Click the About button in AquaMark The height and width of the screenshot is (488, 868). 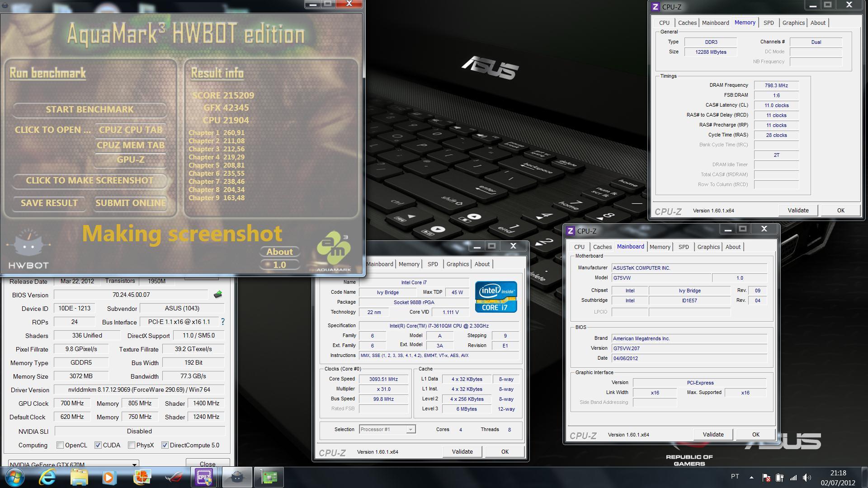279,252
